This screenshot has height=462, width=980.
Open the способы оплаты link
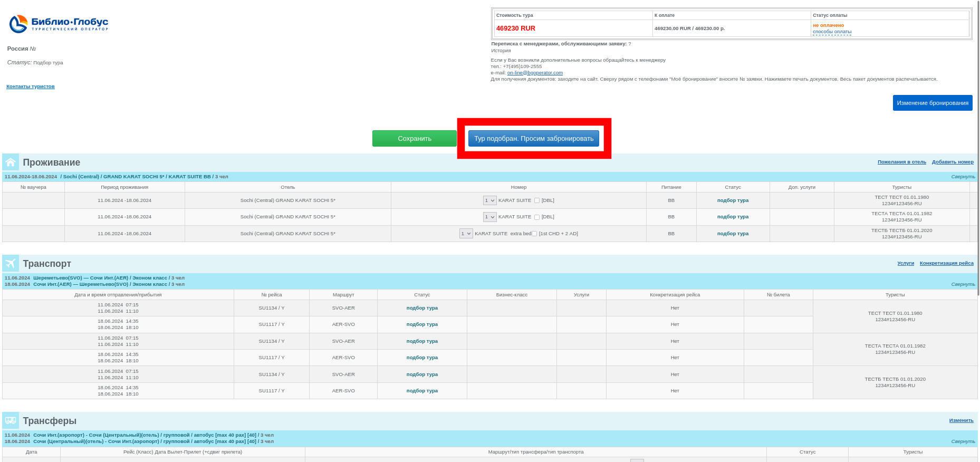pyautogui.click(x=832, y=32)
